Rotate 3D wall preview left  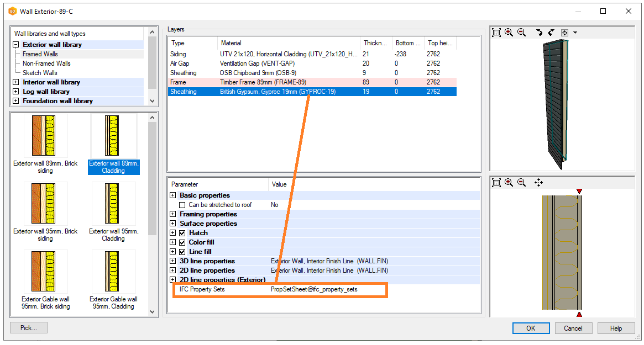[539, 33]
